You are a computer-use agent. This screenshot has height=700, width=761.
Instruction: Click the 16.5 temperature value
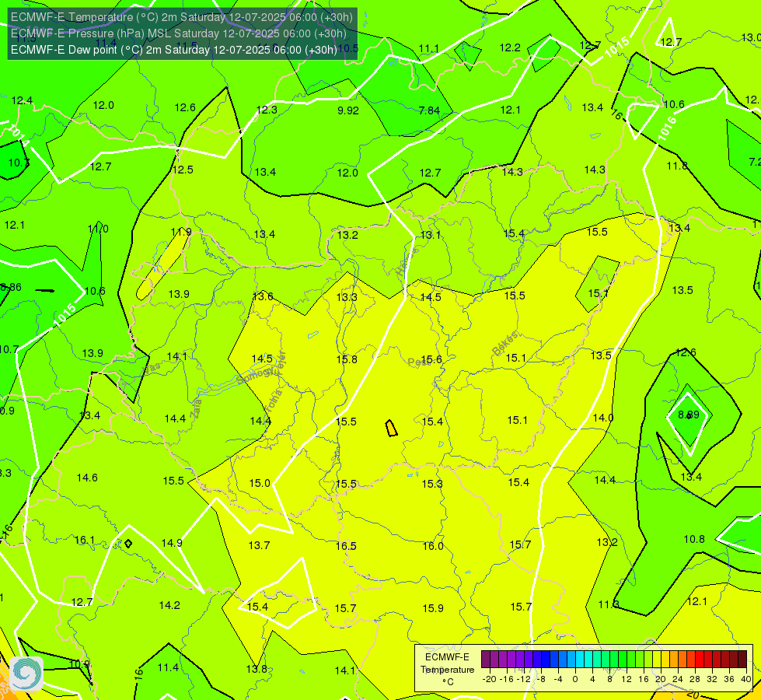(346, 547)
